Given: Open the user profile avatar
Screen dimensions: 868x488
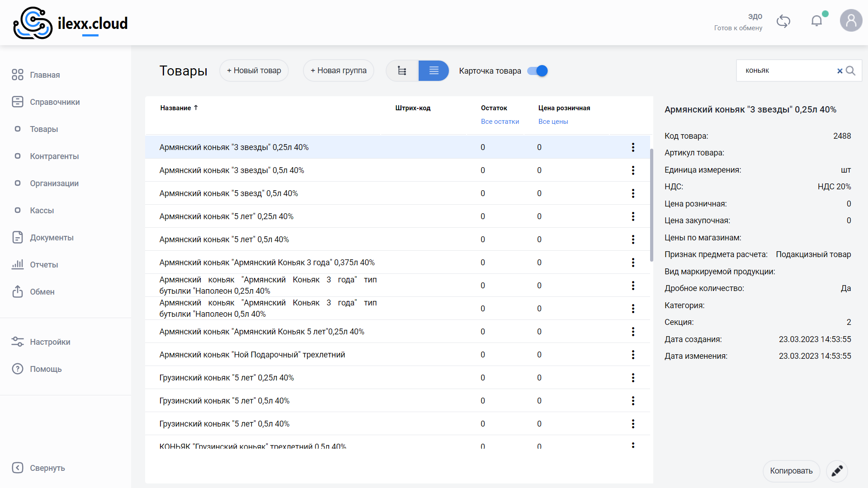Looking at the screenshot, I should click(851, 21).
